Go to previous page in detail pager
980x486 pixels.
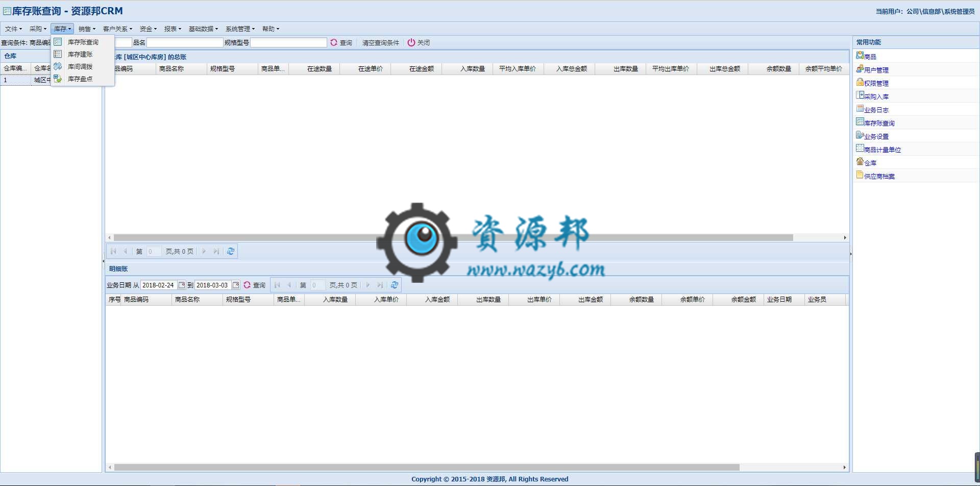coord(289,285)
